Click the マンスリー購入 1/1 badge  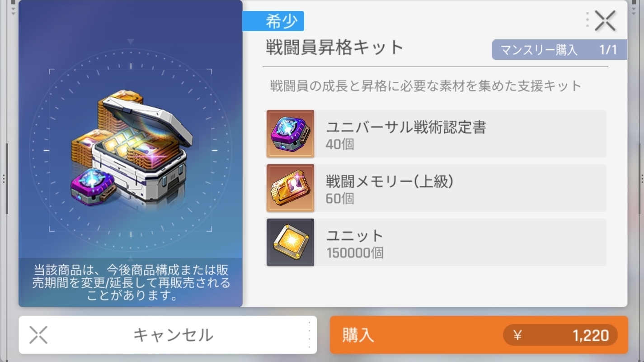(x=559, y=50)
